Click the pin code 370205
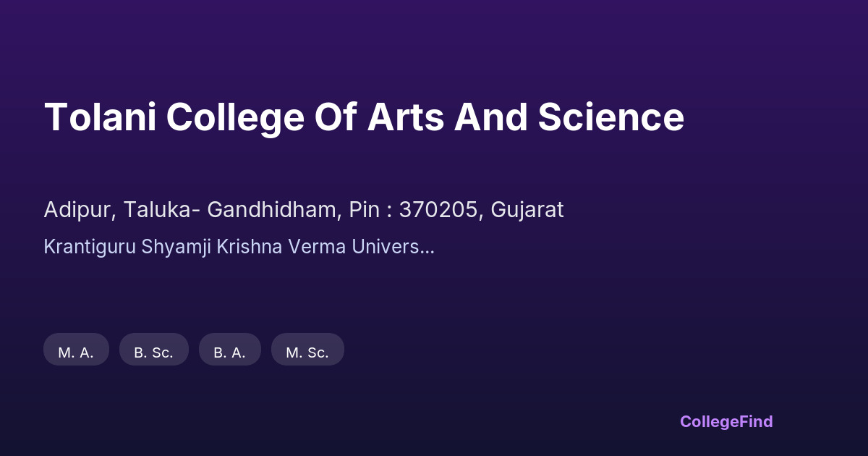 [x=439, y=210]
